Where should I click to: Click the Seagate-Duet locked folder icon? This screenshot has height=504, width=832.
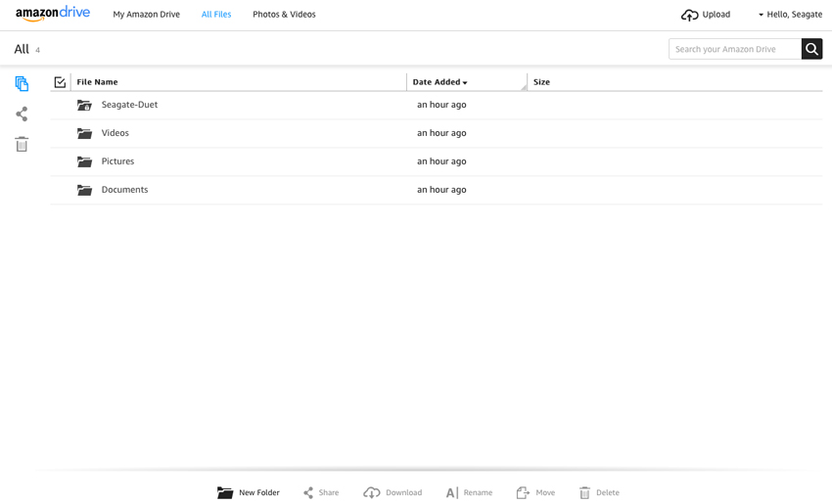click(x=84, y=105)
